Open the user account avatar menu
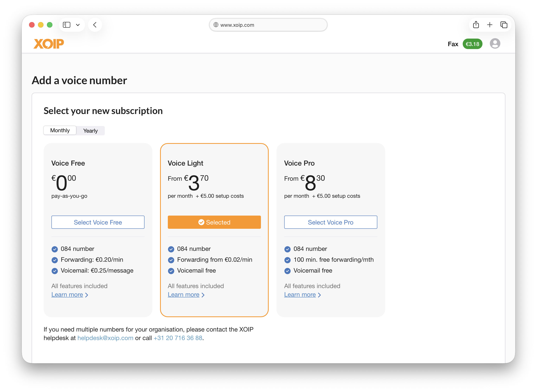Screen dimensions: 537x392 (x=495, y=44)
